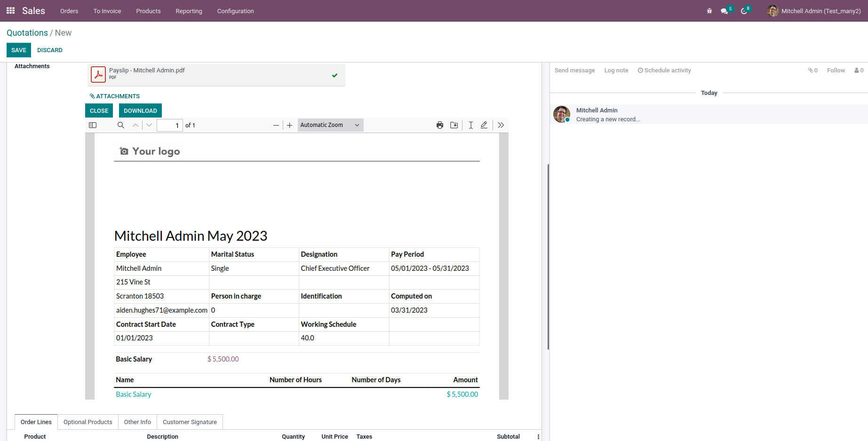
Task: Click the CLOSE button above the PDF
Action: click(99, 110)
